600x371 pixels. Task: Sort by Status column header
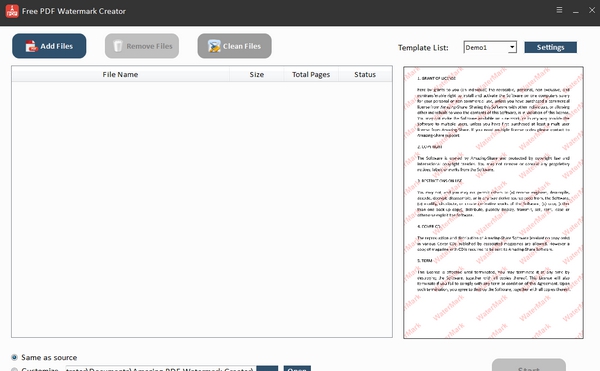[x=365, y=75]
